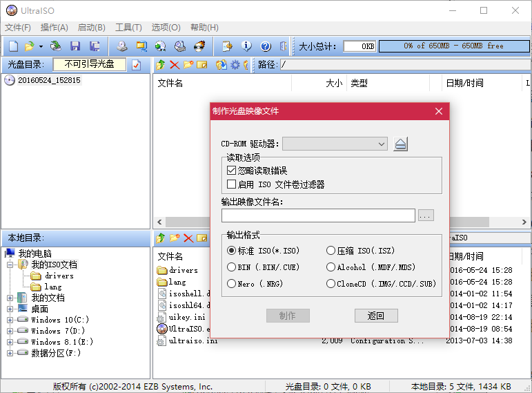This screenshot has width=532, height=393.
Task: Expand the 数据分区(F:) drive node
Action: click(x=10, y=353)
